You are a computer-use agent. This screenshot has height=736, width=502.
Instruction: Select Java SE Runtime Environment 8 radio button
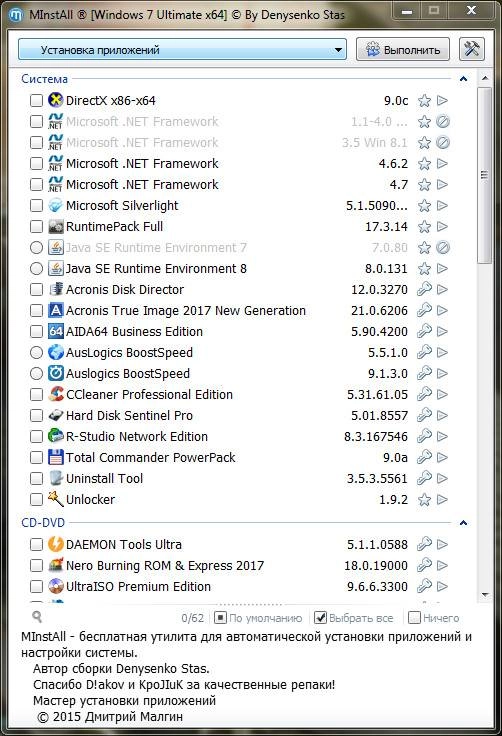click(36, 268)
